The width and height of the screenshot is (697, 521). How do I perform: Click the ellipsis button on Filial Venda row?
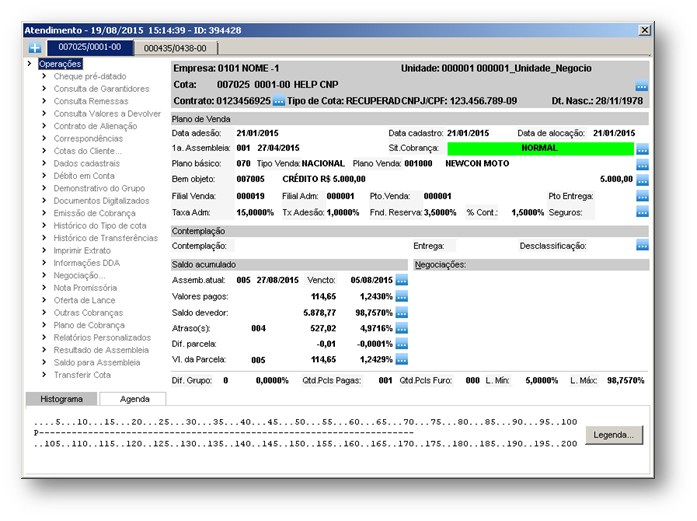point(642,196)
